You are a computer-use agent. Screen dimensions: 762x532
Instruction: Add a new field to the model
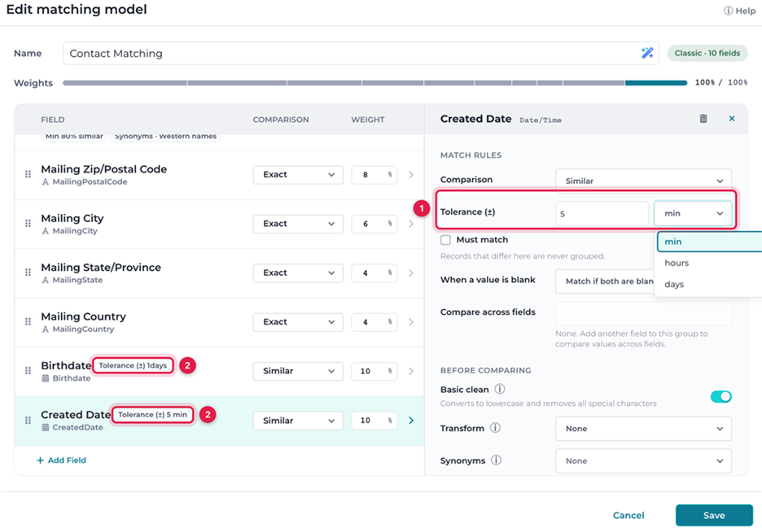[61, 460]
